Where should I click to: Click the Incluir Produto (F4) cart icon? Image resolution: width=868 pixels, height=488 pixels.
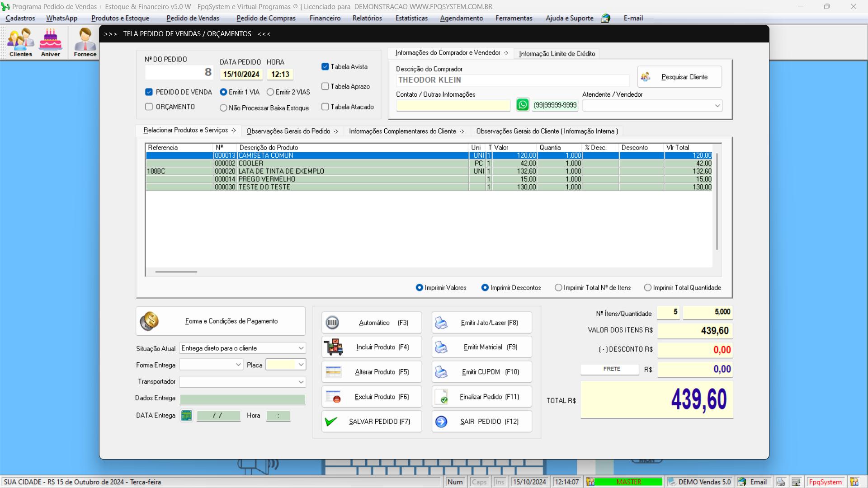click(334, 347)
